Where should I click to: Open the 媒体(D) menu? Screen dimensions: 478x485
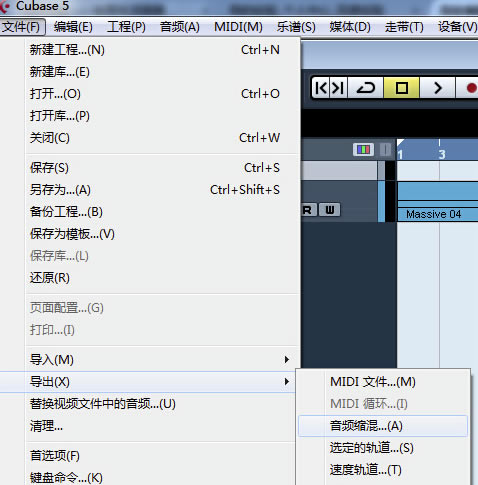(x=350, y=27)
